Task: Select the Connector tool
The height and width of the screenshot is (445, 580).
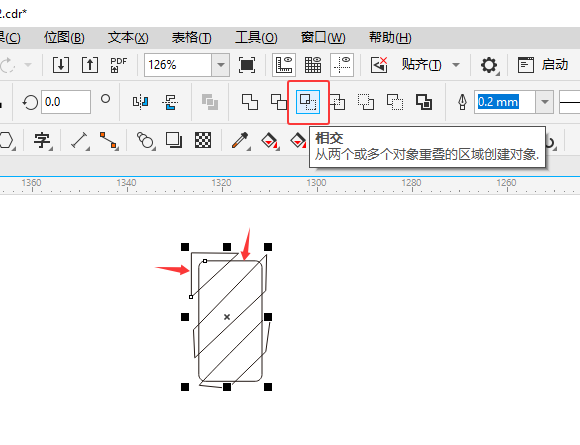Action: pyautogui.click(x=109, y=141)
